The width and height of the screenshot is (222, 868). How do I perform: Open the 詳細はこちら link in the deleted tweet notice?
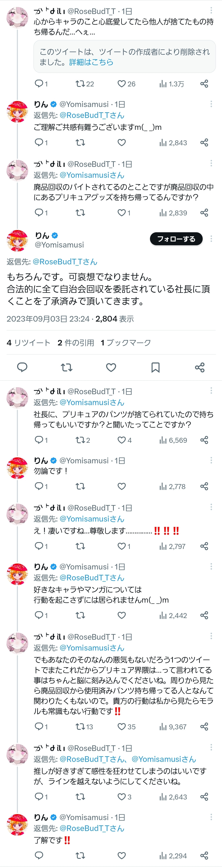(x=91, y=62)
